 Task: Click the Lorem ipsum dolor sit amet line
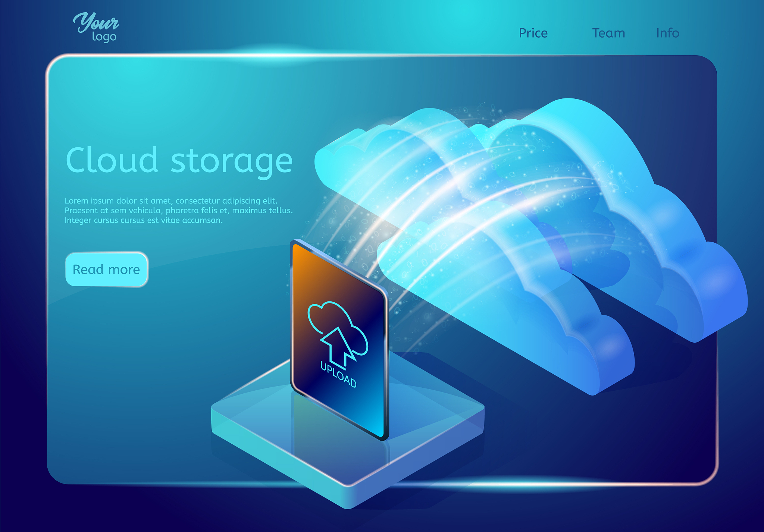[171, 201]
